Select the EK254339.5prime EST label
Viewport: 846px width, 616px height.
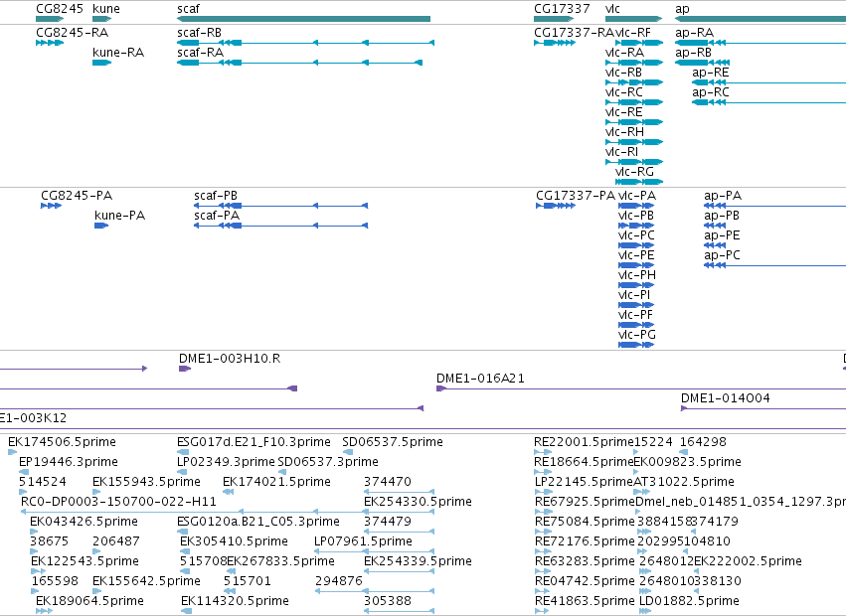(x=419, y=561)
